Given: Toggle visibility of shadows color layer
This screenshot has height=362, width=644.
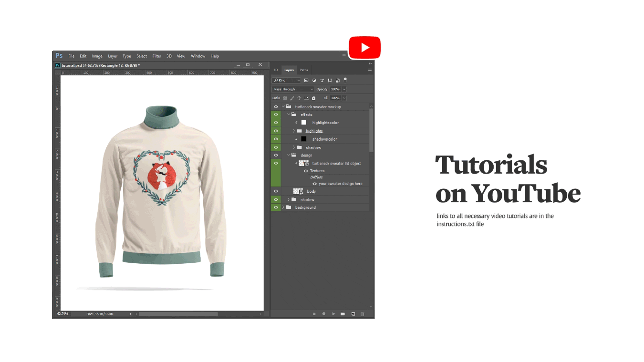Looking at the screenshot, I should [276, 139].
